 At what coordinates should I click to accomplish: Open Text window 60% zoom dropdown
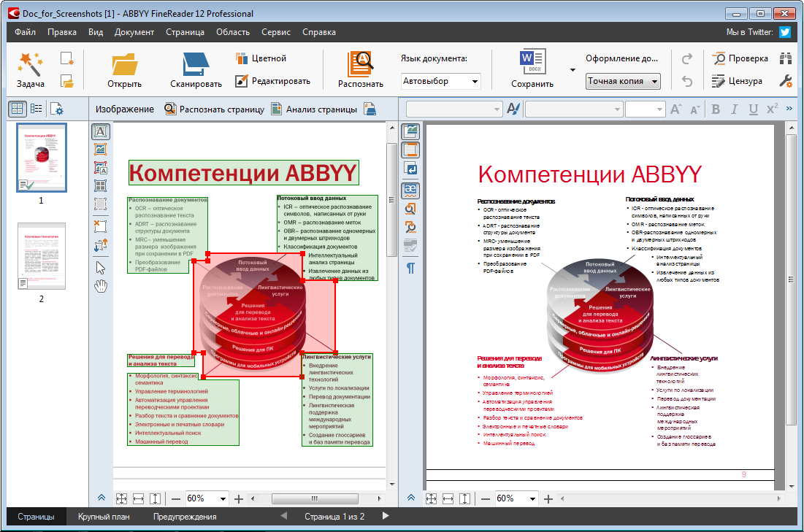coord(532,498)
